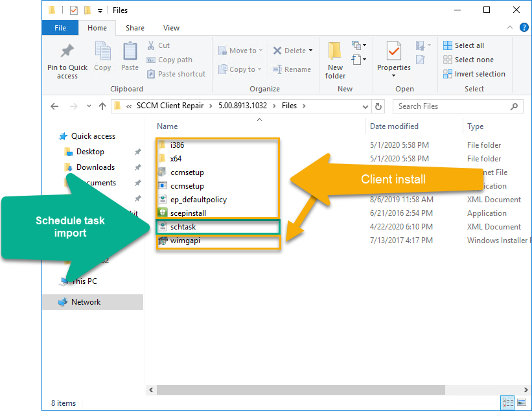This screenshot has width=532, height=411.
Task: Select the i386 folder
Action: (x=177, y=145)
